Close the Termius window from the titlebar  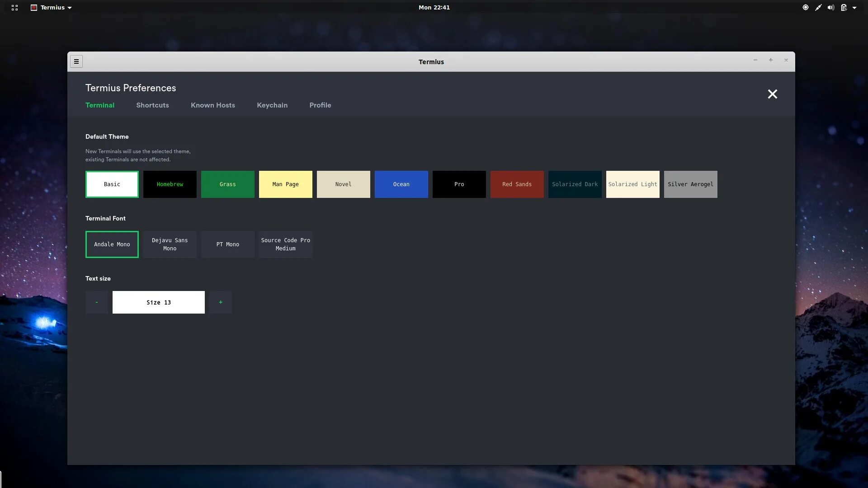pyautogui.click(x=786, y=60)
